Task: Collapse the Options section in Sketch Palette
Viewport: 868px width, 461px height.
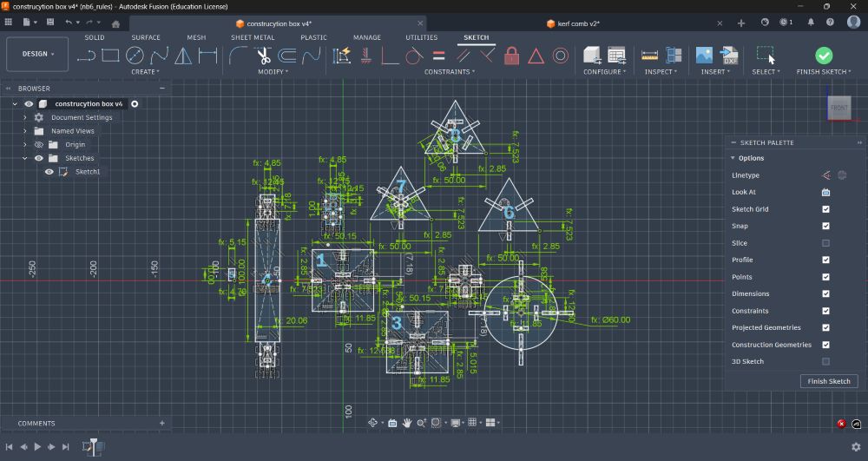Action: point(733,158)
